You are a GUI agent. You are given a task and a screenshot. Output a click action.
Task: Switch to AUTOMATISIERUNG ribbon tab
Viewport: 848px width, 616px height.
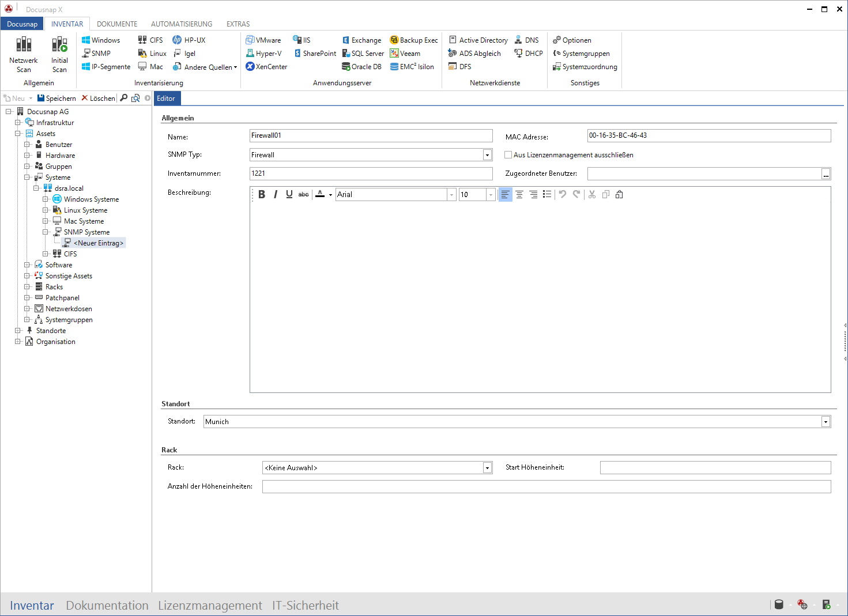click(x=182, y=24)
